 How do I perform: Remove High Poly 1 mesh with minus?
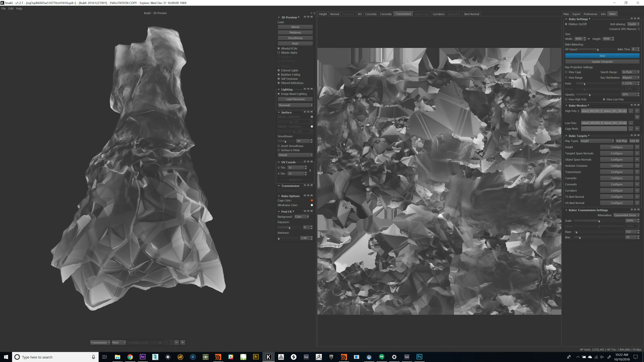637,111
